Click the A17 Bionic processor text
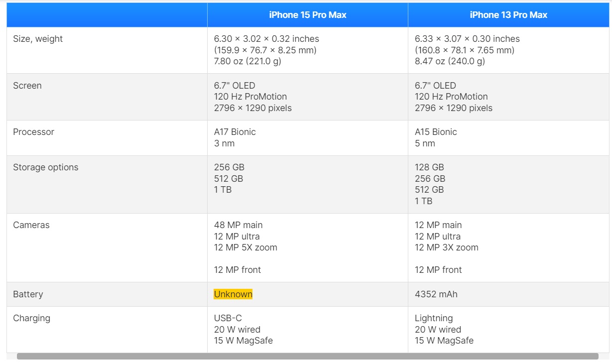The height and width of the screenshot is (364, 612). tap(235, 132)
